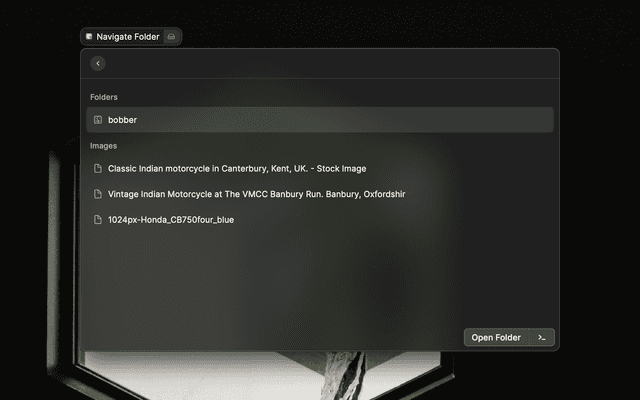The image size is (640, 400).
Task: Go back using the left chevron button
Action: (97, 64)
